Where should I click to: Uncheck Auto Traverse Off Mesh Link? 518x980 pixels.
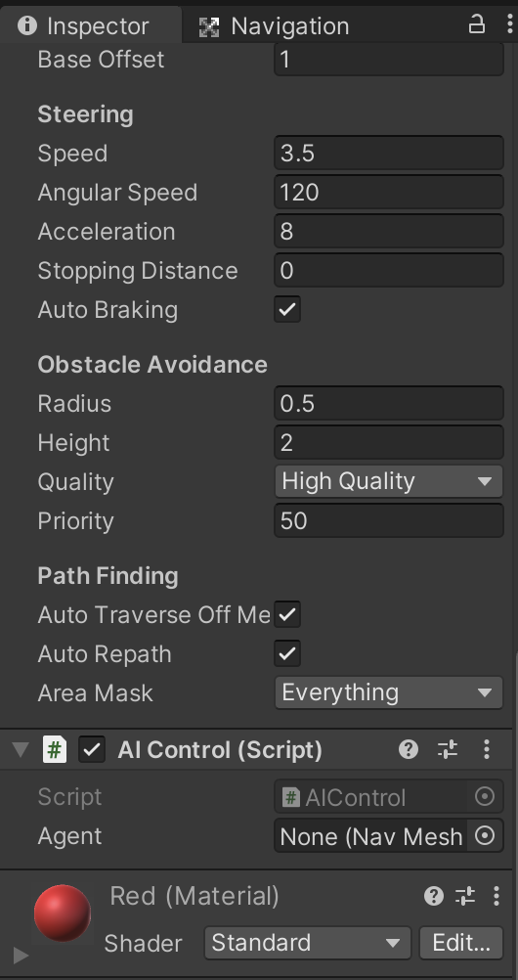pyautogui.click(x=287, y=614)
